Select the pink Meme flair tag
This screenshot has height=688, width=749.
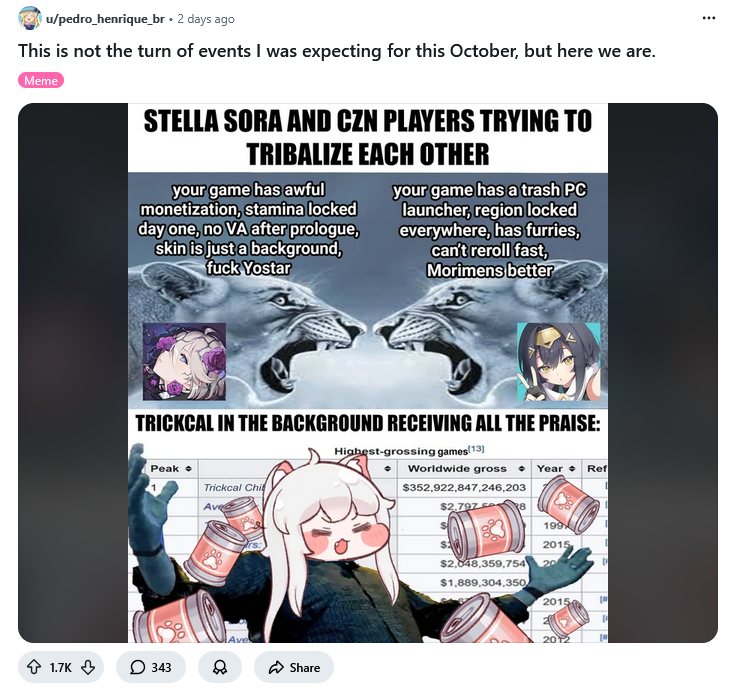click(x=41, y=80)
